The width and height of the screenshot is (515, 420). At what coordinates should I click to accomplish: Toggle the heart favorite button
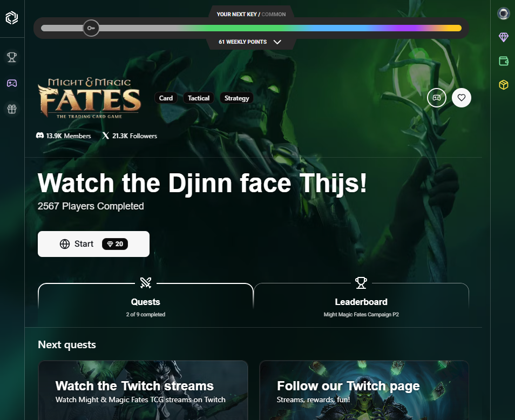[462, 98]
